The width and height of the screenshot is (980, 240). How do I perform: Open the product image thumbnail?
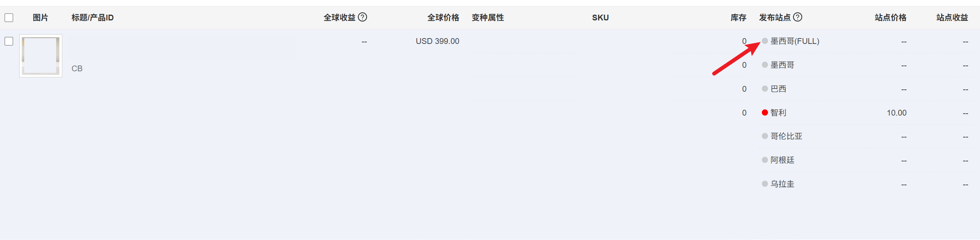[41, 56]
